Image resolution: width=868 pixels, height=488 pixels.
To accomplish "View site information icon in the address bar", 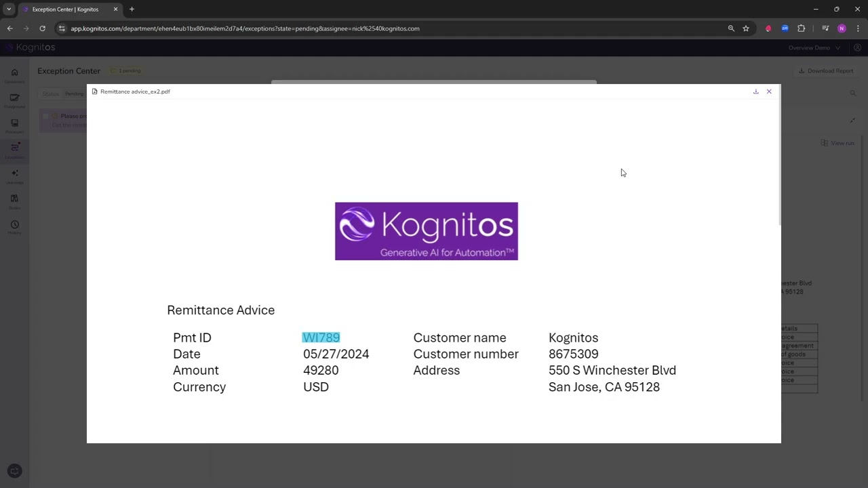I will [x=61, y=28].
